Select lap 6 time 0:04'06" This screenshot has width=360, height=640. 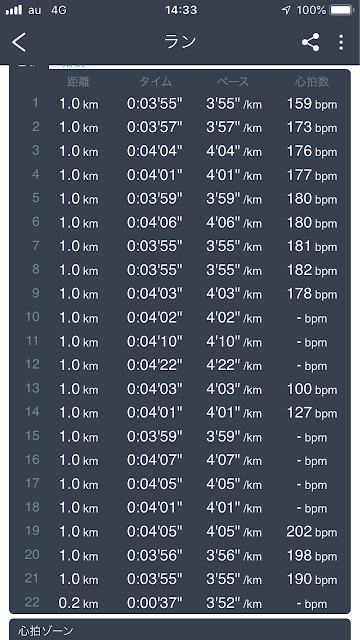coord(155,222)
